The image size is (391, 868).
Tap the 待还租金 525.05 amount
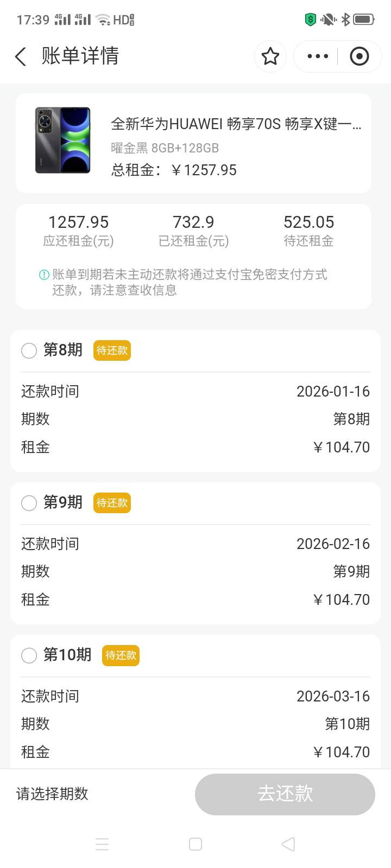tap(308, 222)
